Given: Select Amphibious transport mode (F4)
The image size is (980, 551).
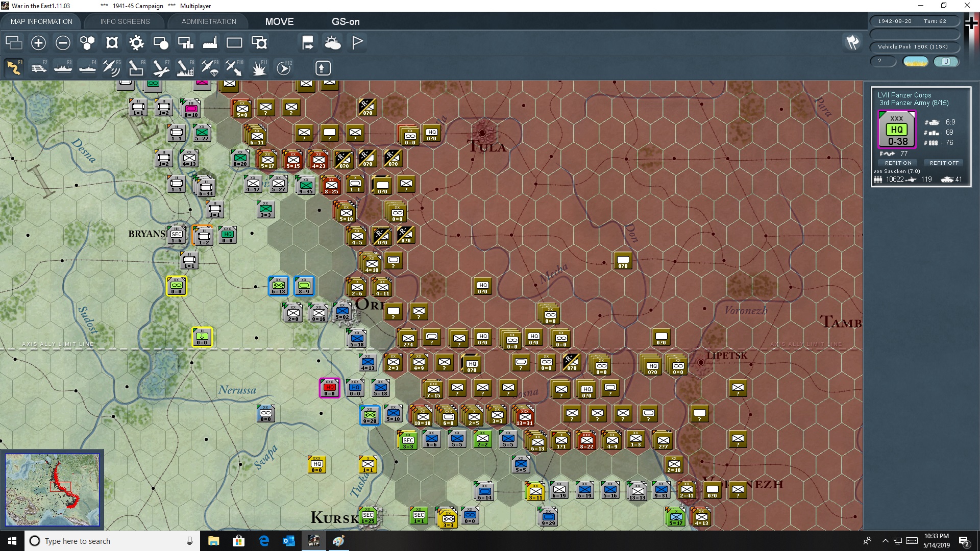Looking at the screenshot, I should click(x=88, y=68).
